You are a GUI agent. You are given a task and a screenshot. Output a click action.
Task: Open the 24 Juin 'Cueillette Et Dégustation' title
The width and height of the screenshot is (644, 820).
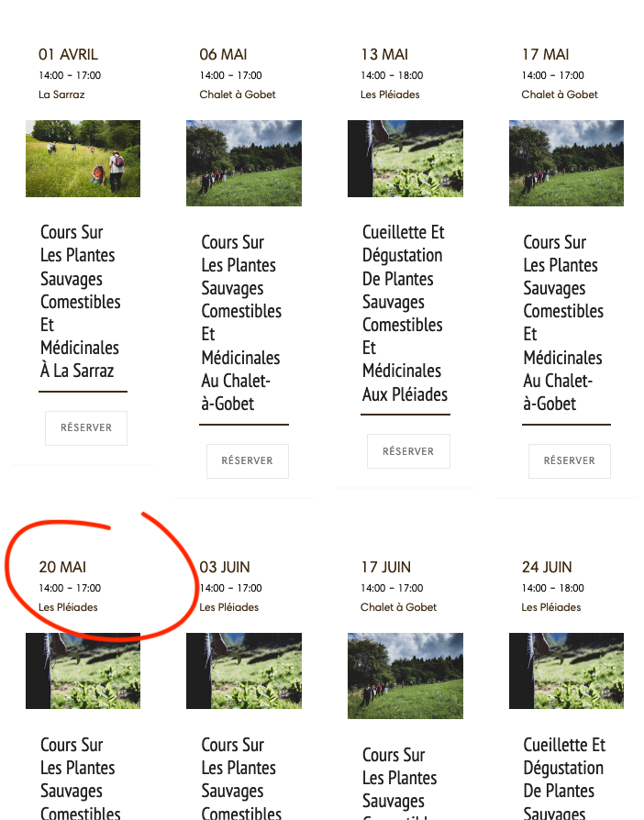coord(564,778)
